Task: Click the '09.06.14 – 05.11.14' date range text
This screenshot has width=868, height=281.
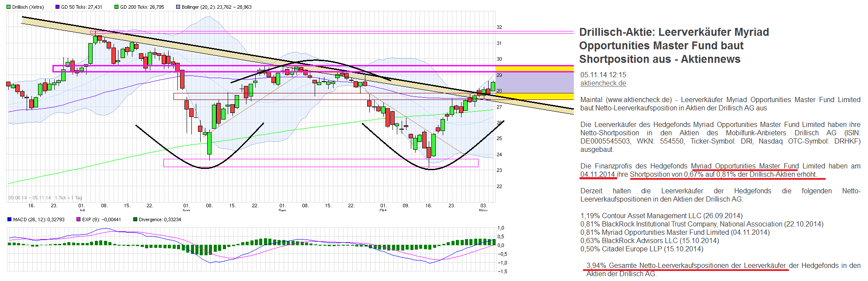Action: click(30, 198)
